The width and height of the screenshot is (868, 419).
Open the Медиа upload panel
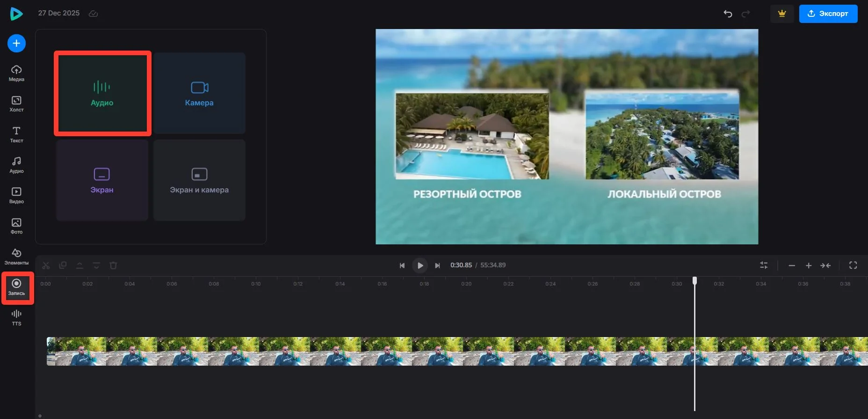click(x=16, y=73)
